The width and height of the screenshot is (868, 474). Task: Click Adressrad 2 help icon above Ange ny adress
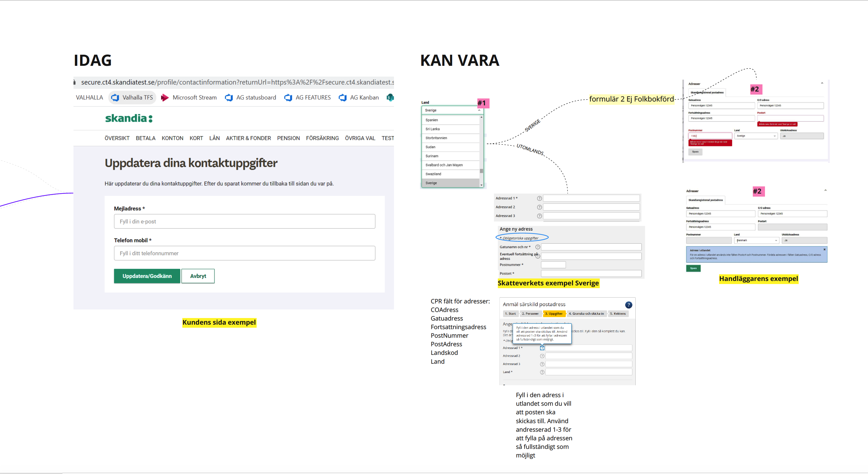(x=539, y=207)
